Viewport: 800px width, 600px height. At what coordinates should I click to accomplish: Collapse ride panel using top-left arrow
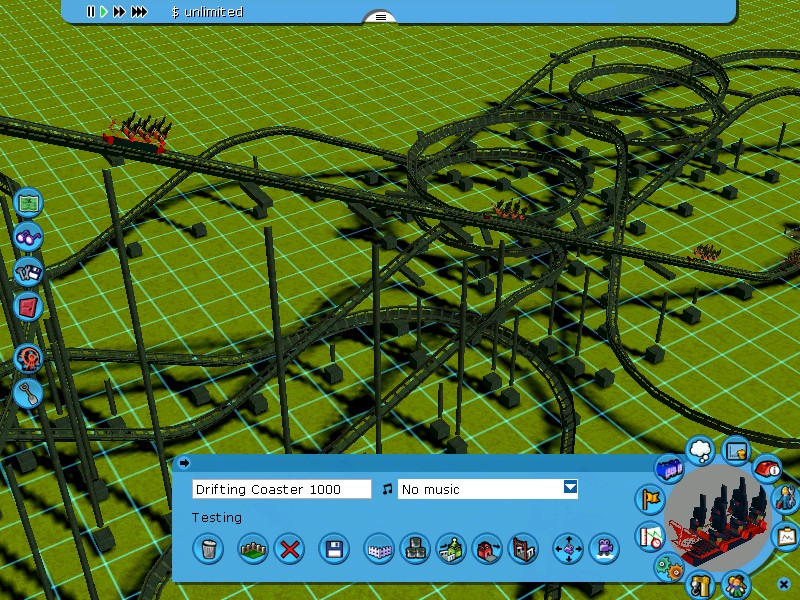point(184,463)
